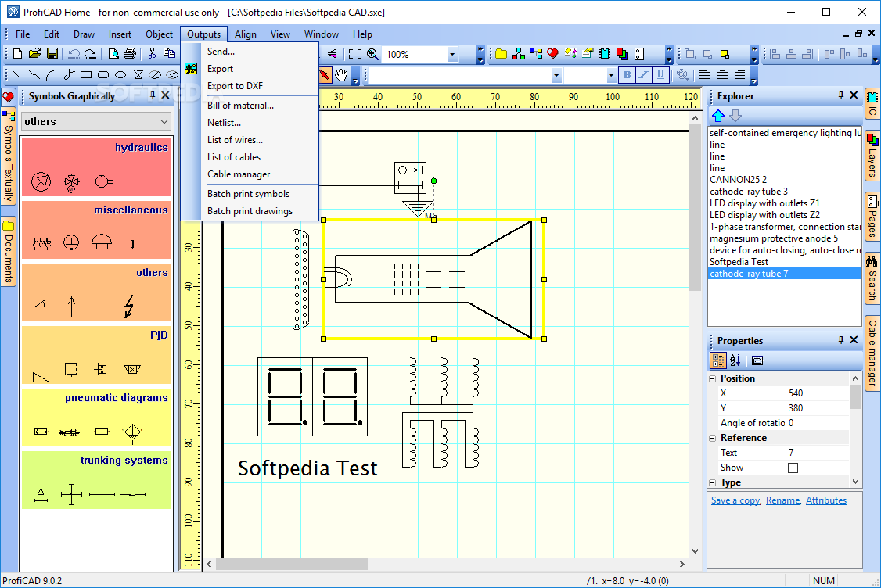The image size is (881, 588).
Task: Switch to the Layers side tab
Action: (872, 156)
